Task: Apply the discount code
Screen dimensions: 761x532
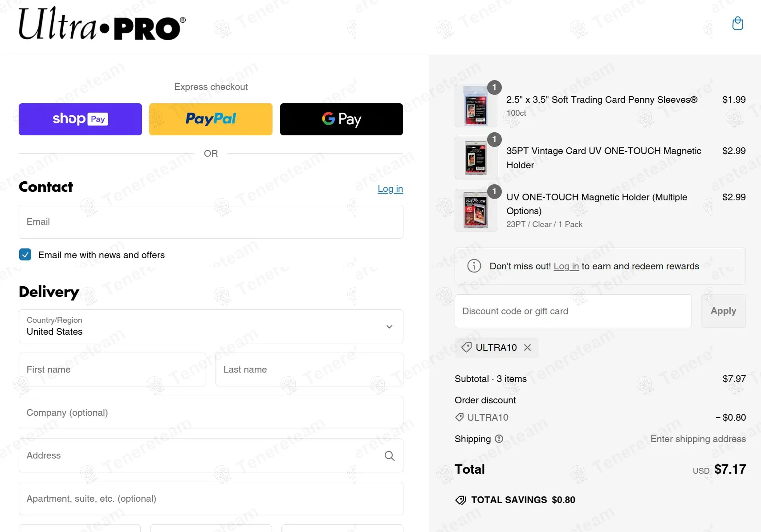Action: (x=724, y=311)
